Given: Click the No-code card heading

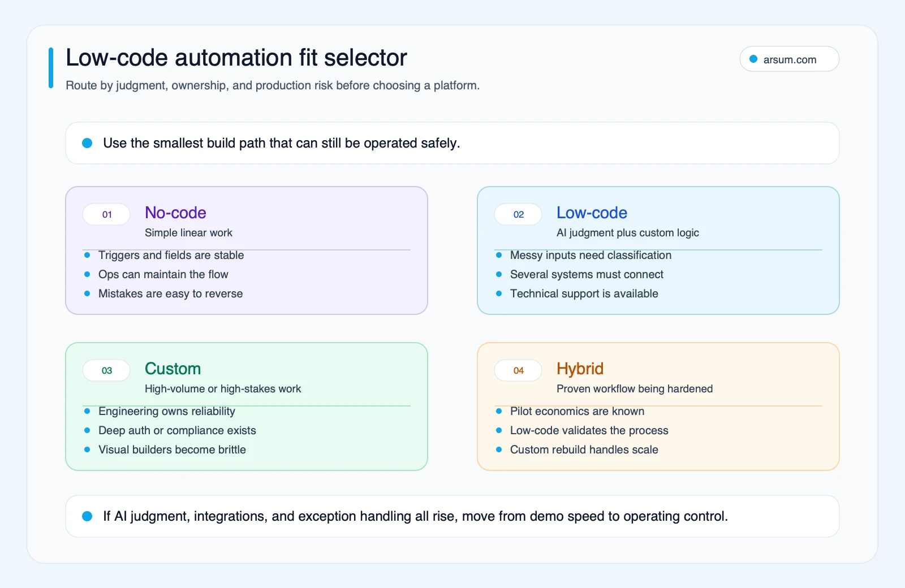Looking at the screenshot, I should pos(175,213).
